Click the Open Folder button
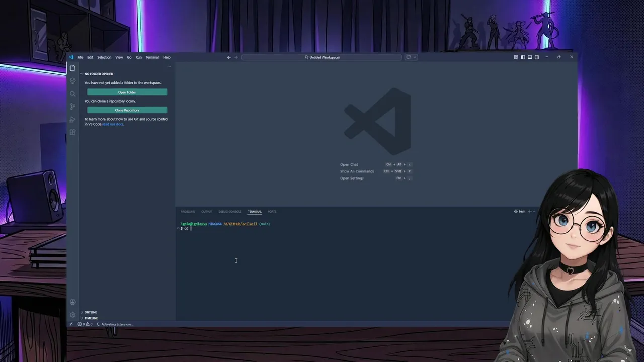This screenshot has height=362, width=644. [x=127, y=92]
